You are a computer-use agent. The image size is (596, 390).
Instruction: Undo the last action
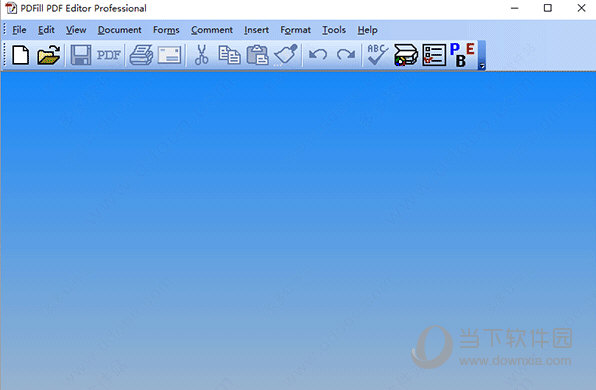pos(318,55)
